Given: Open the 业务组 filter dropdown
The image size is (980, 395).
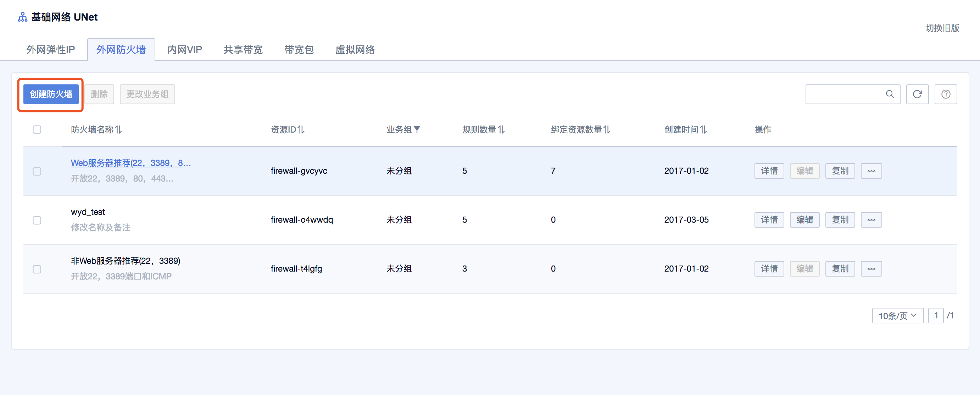Looking at the screenshot, I should (417, 130).
